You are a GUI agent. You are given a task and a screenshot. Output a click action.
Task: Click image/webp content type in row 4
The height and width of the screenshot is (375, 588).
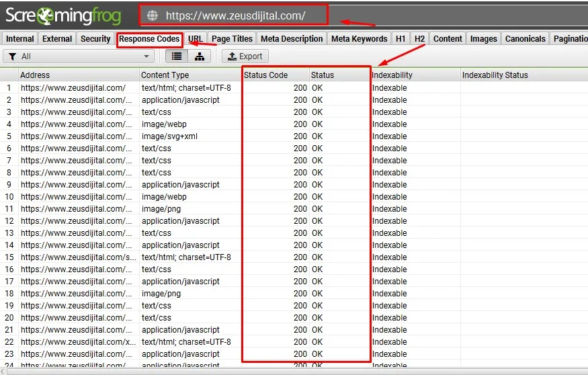(x=164, y=124)
